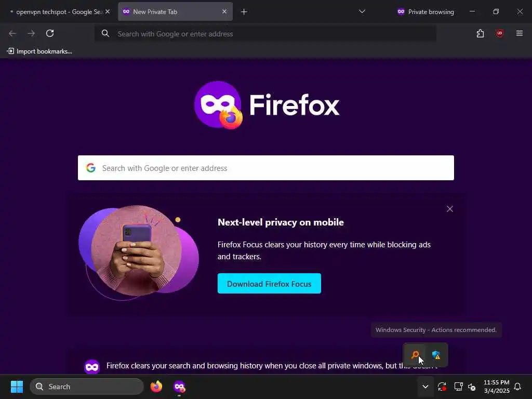Expand the List all tabs dropdown
This screenshot has height=399, width=532.
pos(362,11)
